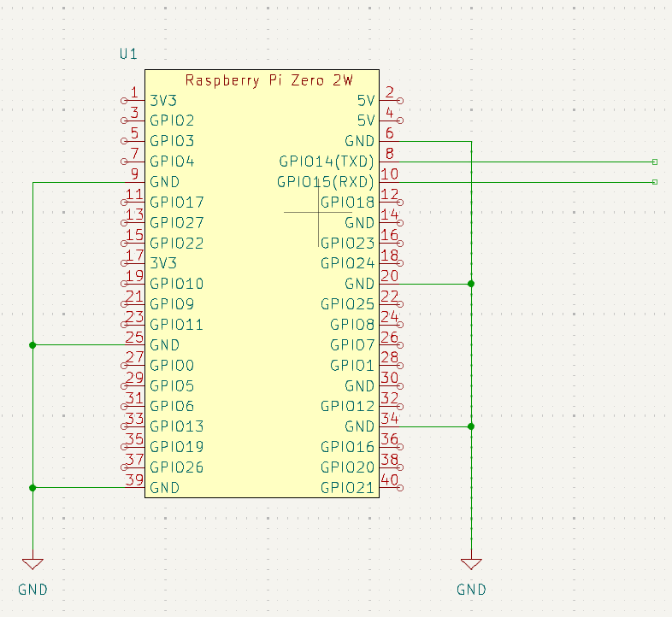
Task: Select the GPIO12 pin label
Action: tap(347, 406)
